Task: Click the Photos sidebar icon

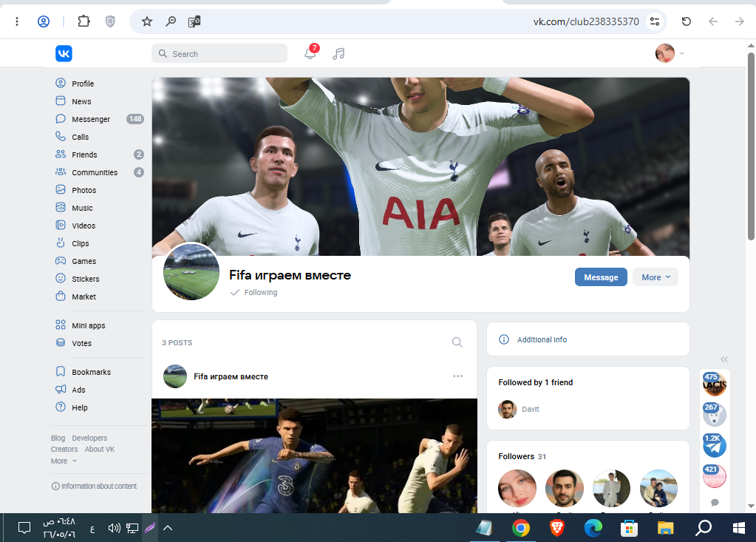Action: tap(61, 189)
